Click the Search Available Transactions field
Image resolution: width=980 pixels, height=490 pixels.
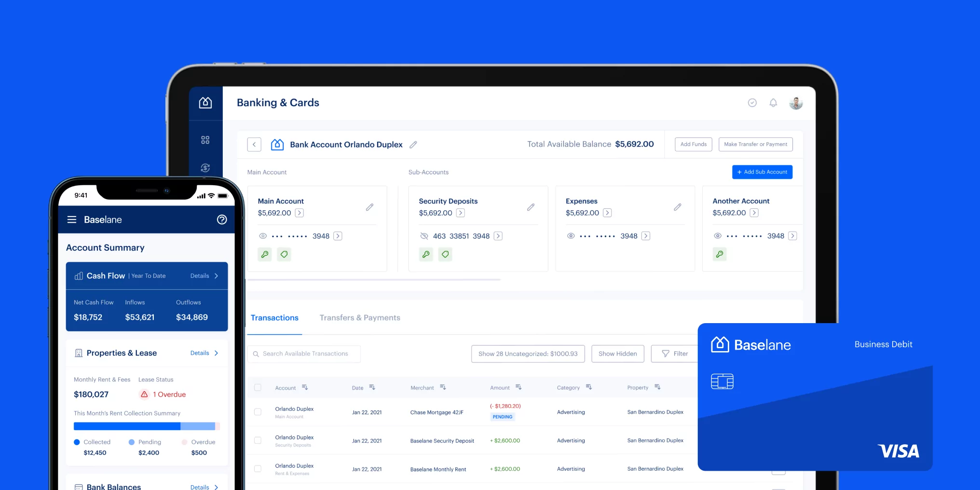pos(304,354)
